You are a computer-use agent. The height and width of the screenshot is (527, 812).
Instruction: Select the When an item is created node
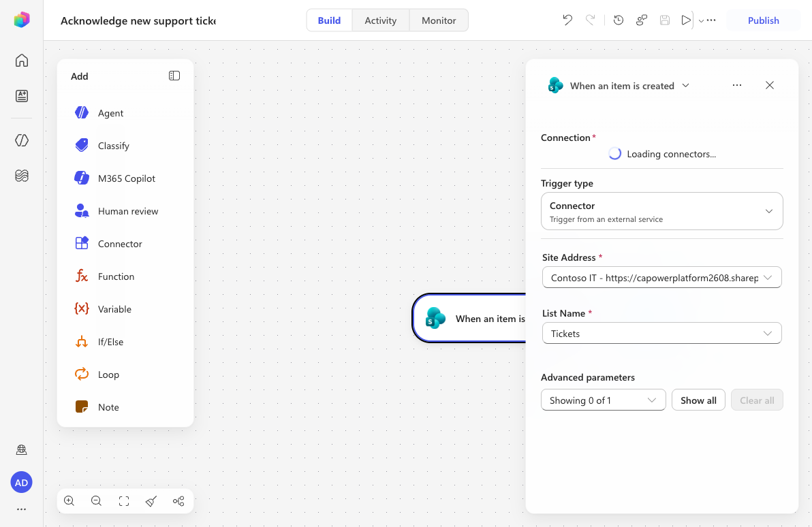pos(469,319)
